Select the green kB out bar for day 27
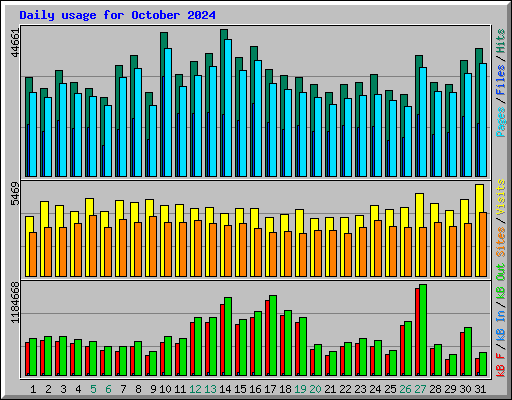This screenshot has width=512, height=400. coord(423,330)
